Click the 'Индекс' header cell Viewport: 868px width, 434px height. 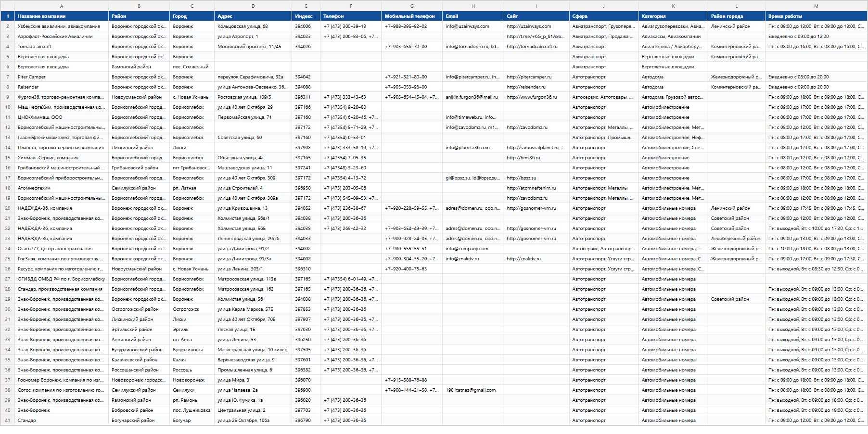coord(306,16)
